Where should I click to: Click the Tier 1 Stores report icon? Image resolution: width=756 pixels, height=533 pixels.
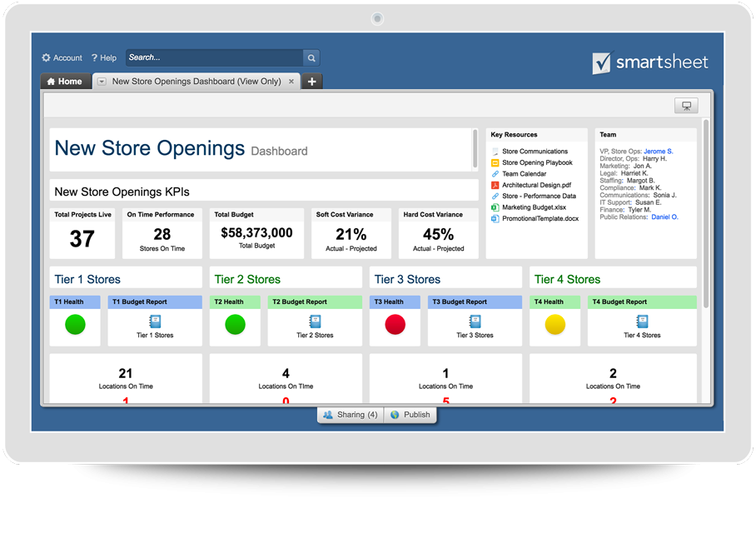tap(155, 321)
